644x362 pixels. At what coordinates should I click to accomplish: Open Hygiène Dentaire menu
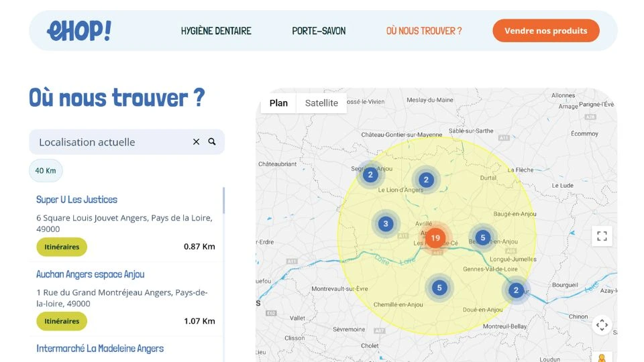pyautogui.click(x=216, y=31)
